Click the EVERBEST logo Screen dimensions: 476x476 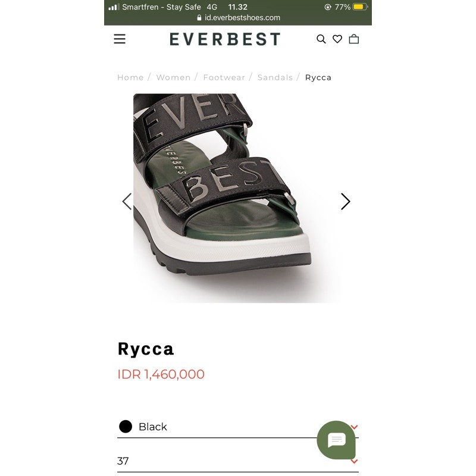tap(225, 39)
